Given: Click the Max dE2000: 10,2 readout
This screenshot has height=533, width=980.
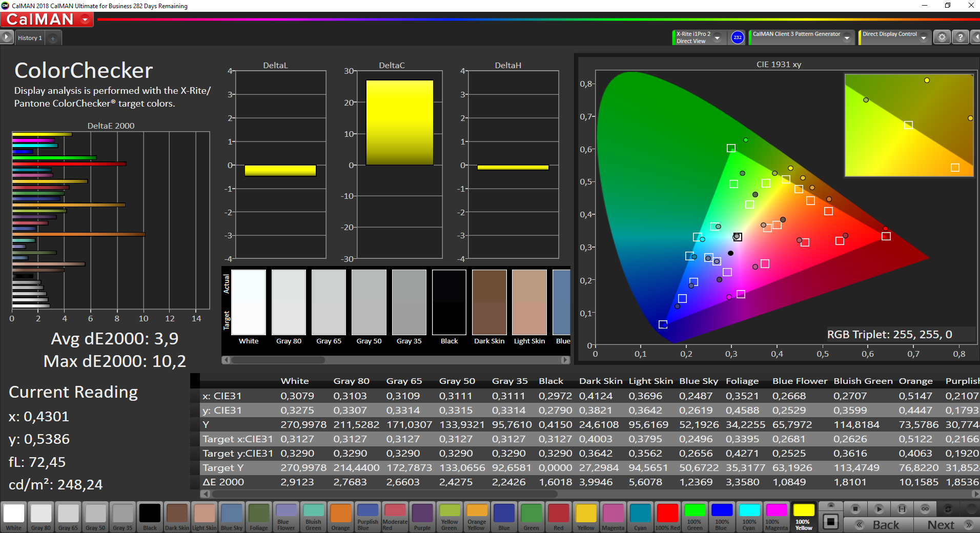Looking at the screenshot, I should tap(115, 361).
